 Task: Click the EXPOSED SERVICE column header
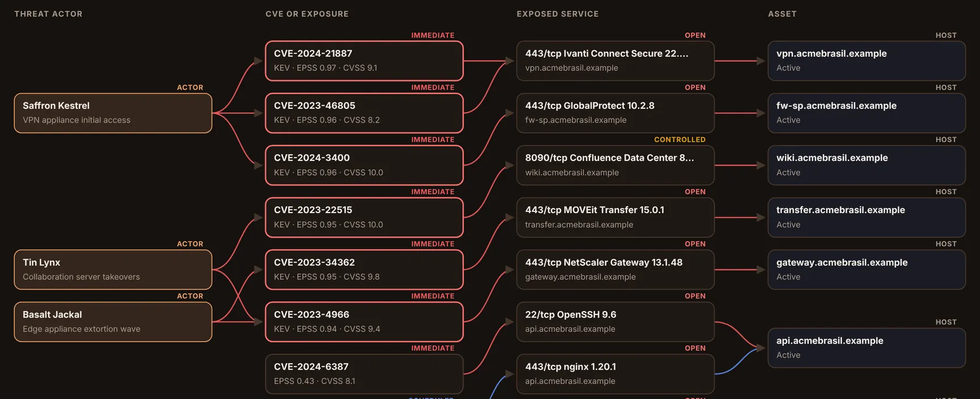[557, 14]
